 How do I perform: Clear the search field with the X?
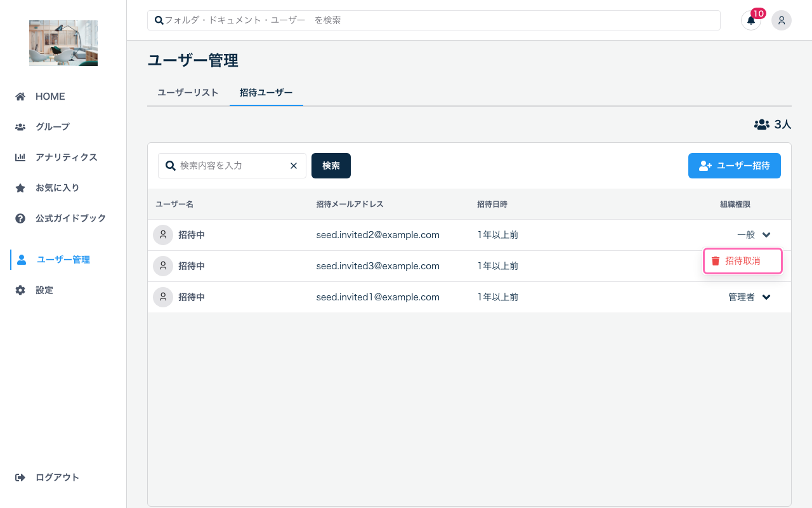(293, 165)
